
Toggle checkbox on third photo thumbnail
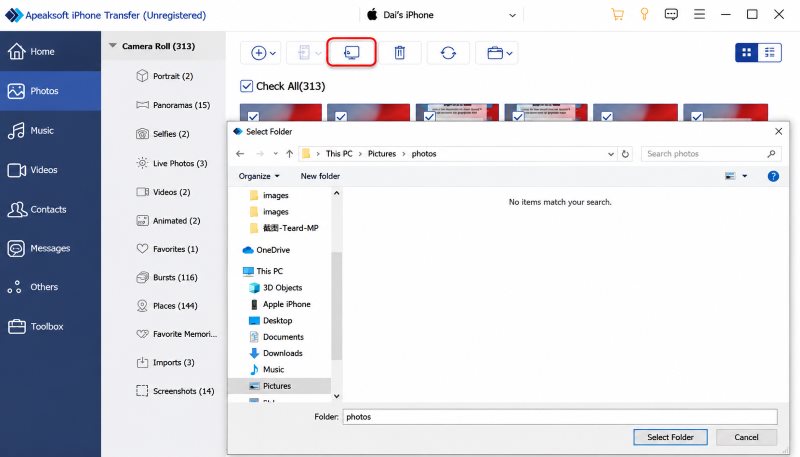[x=430, y=117]
